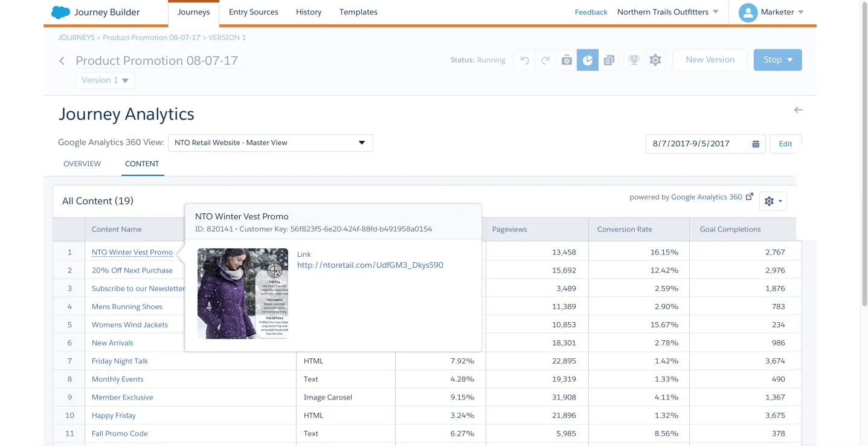The image size is (868, 446).
Task: Open the copy journey pages icon
Action: 609,60
